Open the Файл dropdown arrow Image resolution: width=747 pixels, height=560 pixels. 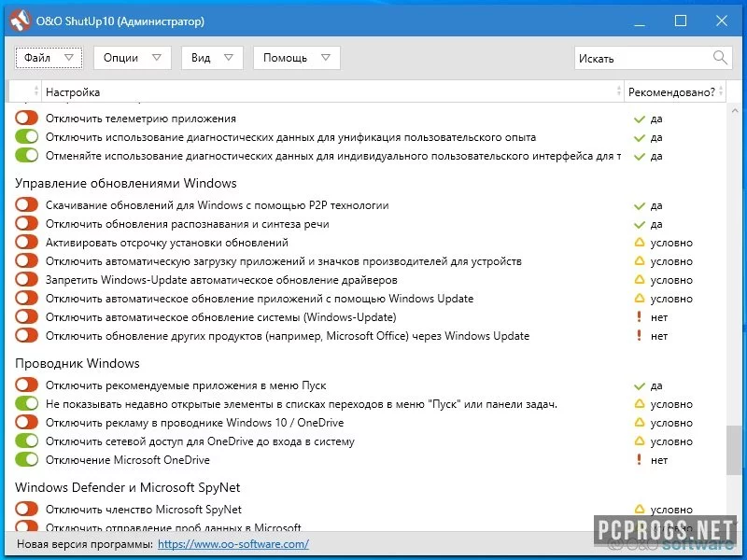[x=69, y=58]
